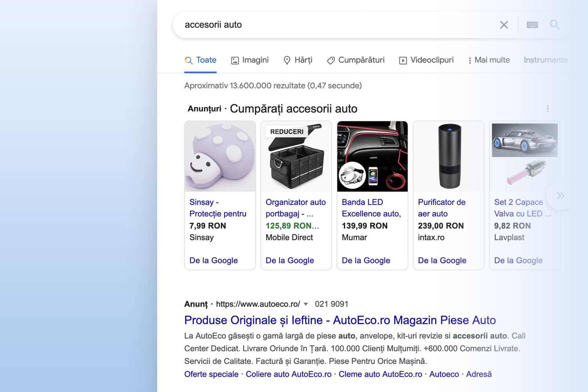Click the double-chevron next products arrow
The height and width of the screenshot is (392, 588).
pos(561,195)
